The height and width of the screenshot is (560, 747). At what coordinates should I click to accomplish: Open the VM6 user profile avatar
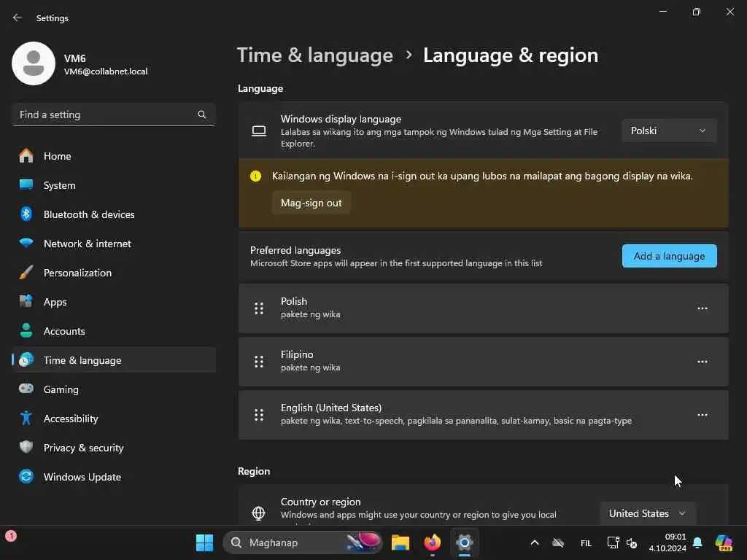(34, 63)
